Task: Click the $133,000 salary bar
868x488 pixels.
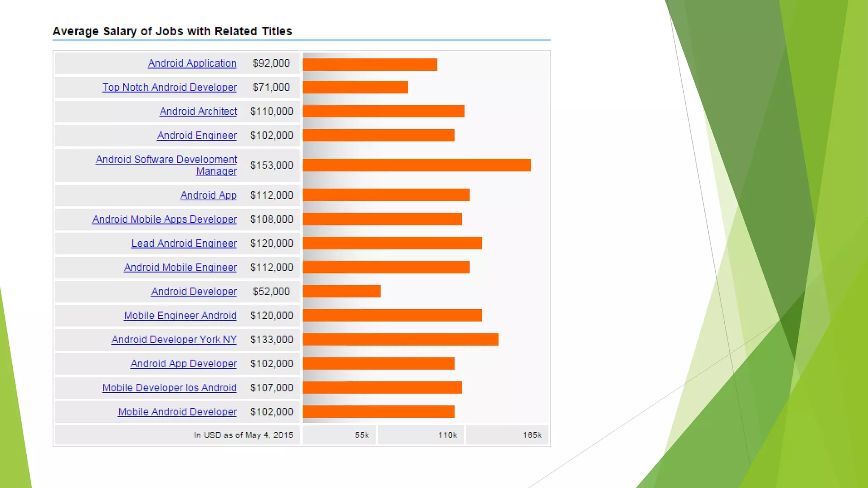Action: click(400, 340)
